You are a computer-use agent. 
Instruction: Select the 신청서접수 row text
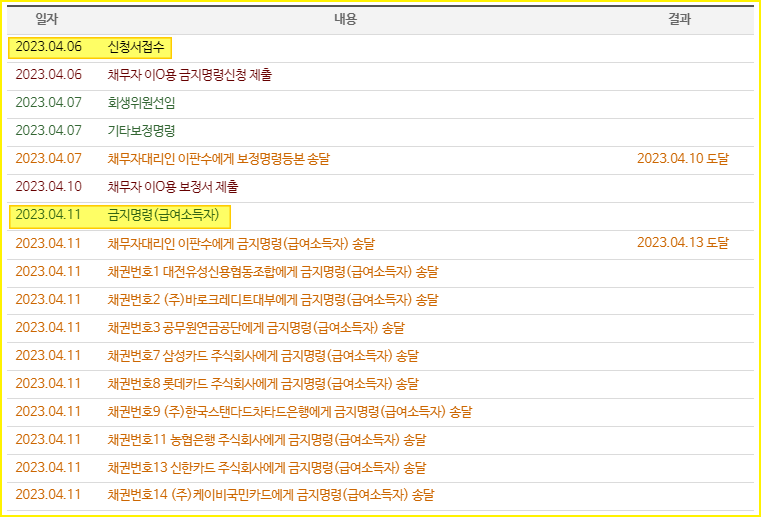[136, 47]
